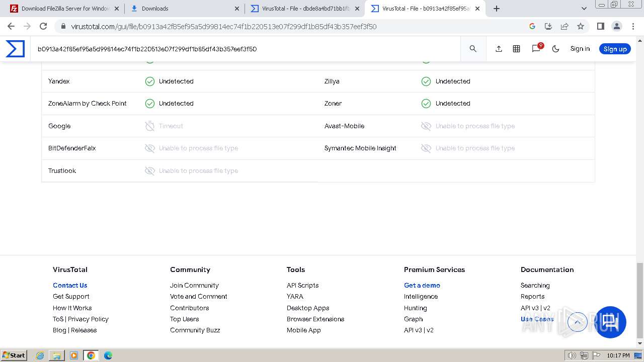
Task: Click the browser forward arrow
Action: click(27, 26)
